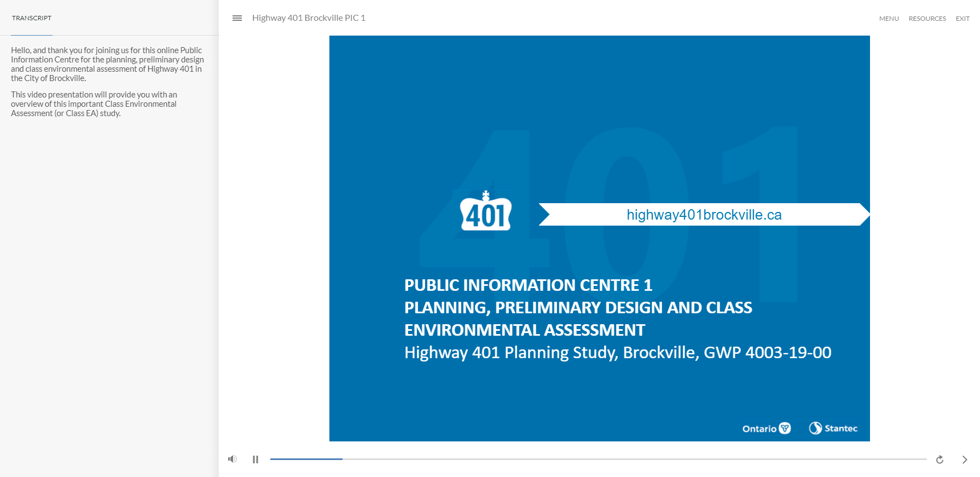Toggle the sidebar with the hamburger icon
This screenshot has height=477, width=980.
(237, 18)
